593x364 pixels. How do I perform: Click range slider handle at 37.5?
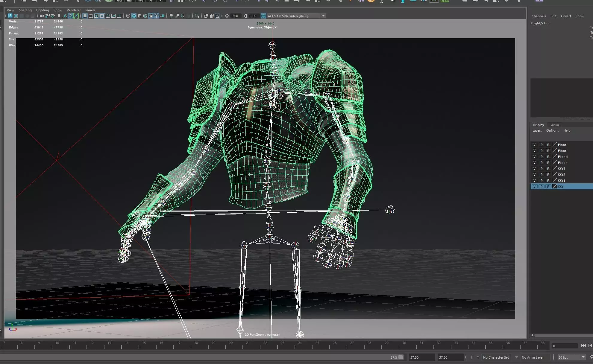tap(401, 357)
